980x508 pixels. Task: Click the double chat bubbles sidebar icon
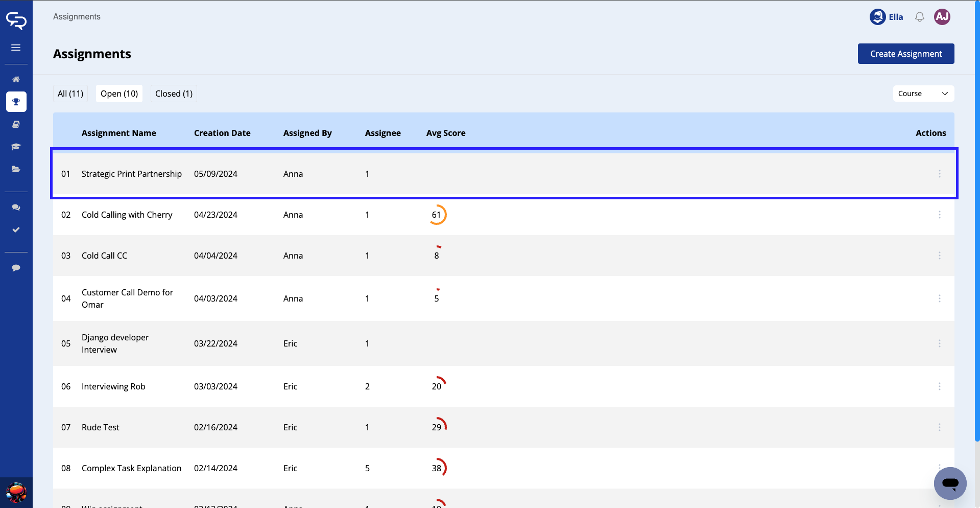pyautogui.click(x=16, y=207)
